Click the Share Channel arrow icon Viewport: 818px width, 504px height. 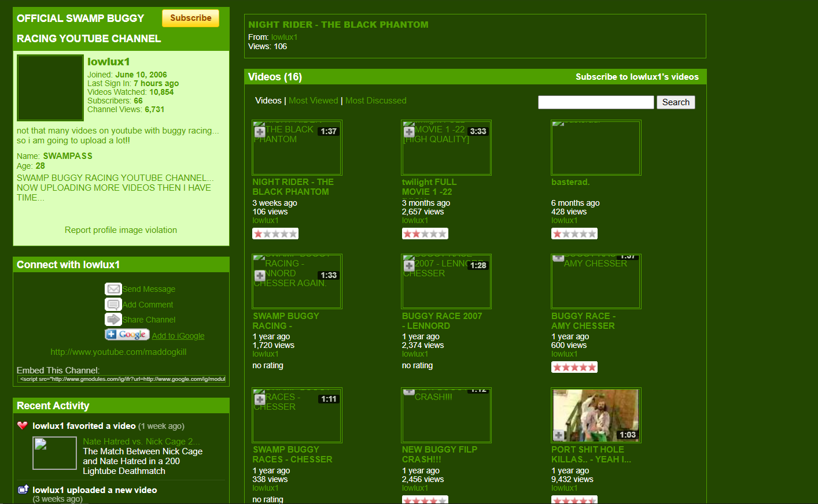pos(113,320)
